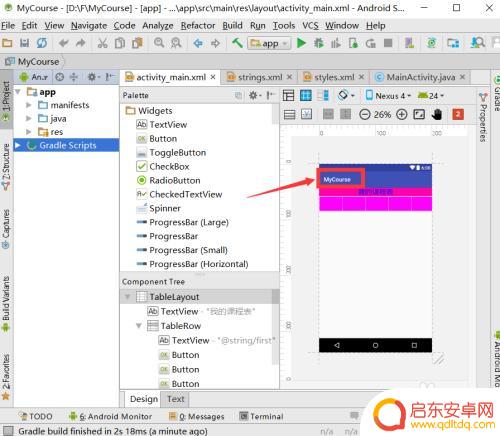Zoom in on the layout preview

(402, 115)
